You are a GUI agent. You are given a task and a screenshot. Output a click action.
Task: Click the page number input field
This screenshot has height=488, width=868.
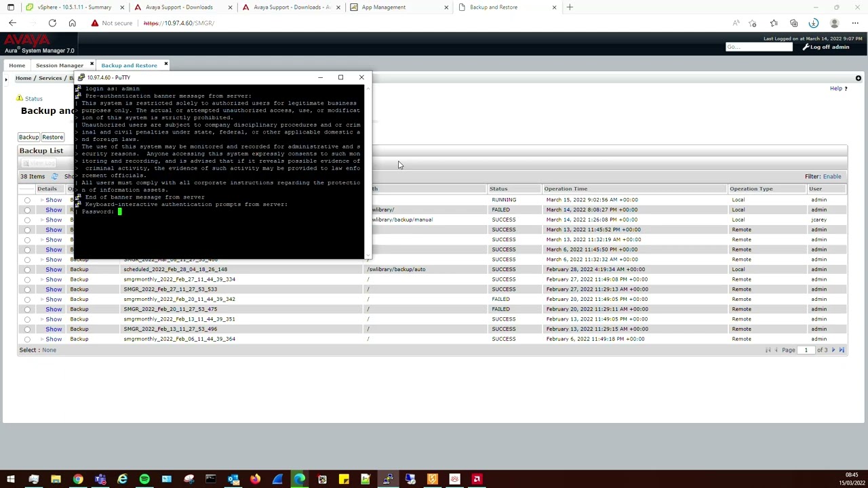(806, 350)
